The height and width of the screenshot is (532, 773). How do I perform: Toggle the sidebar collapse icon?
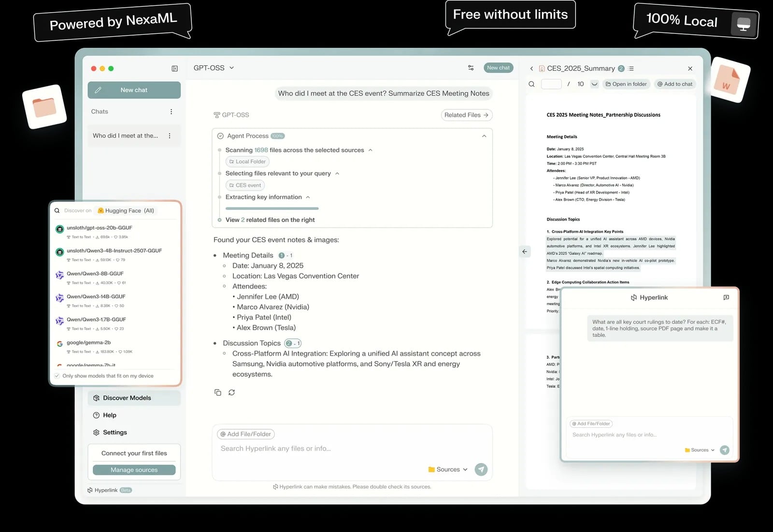coord(175,69)
